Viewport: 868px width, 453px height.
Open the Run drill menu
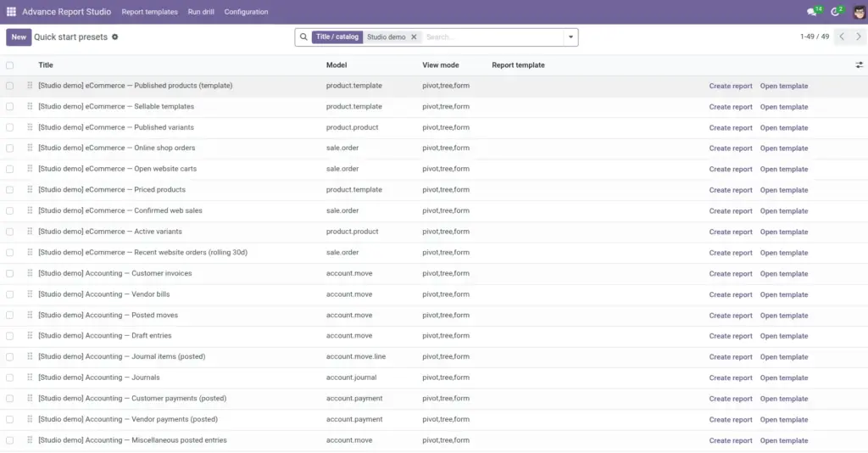coord(201,12)
